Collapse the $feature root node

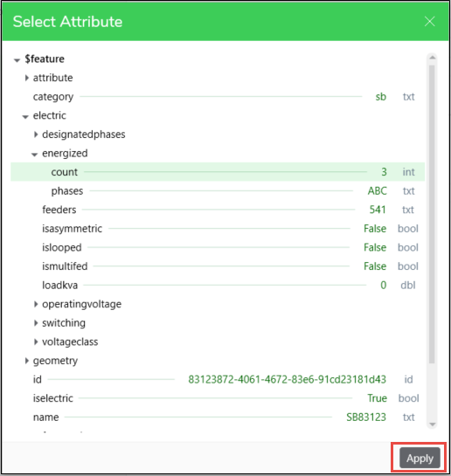(17, 60)
